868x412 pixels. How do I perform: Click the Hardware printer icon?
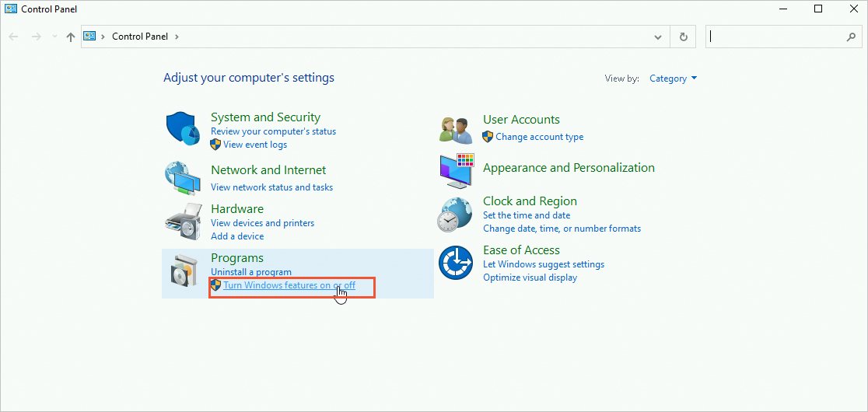tap(184, 222)
